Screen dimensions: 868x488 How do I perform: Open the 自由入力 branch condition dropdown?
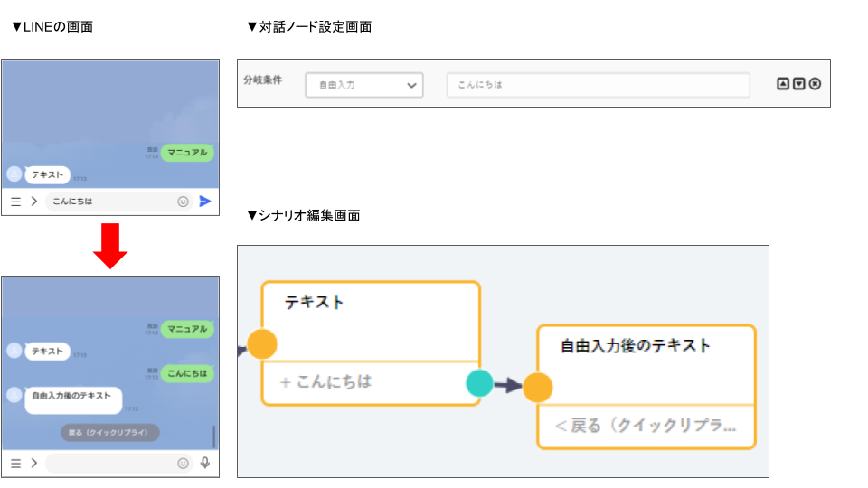363,85
